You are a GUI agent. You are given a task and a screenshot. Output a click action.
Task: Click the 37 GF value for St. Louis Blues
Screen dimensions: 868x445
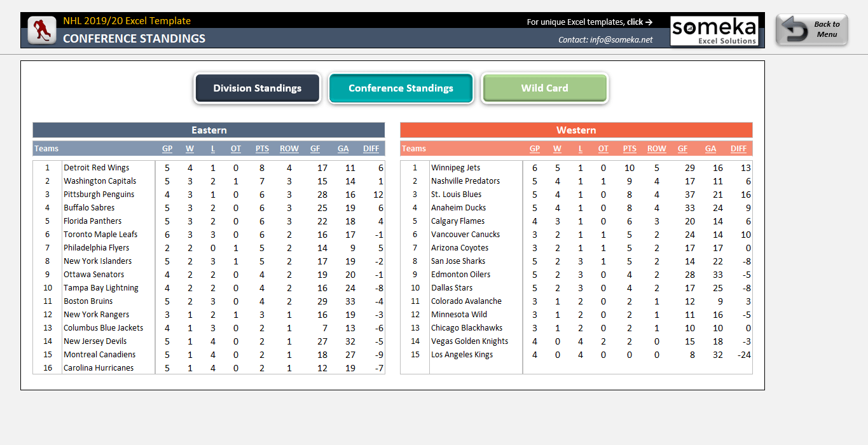(690, 195)
